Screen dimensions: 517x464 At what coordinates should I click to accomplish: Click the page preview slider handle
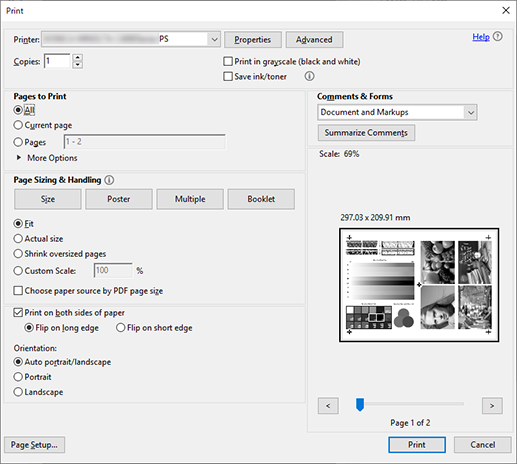[360, 404]
